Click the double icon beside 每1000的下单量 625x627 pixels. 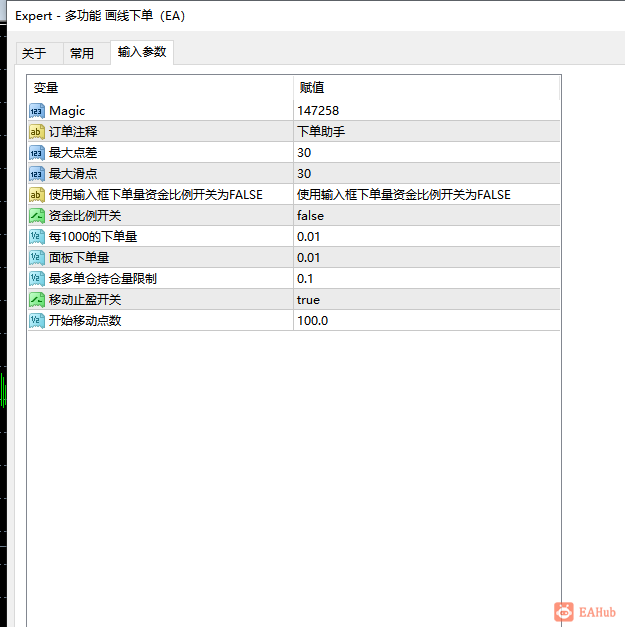pyautogui.click(x=37, y=237)
